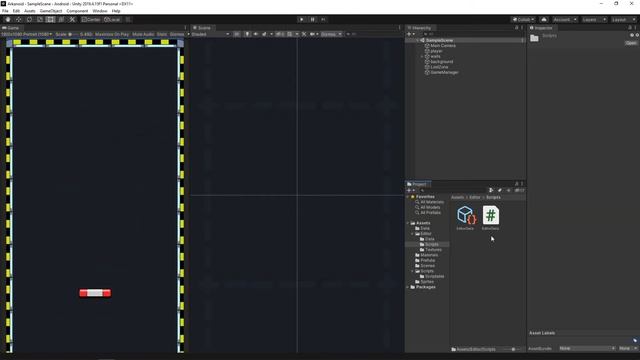
Task: Toggle the Local handle rotation button
Action: tap(112, 19)
